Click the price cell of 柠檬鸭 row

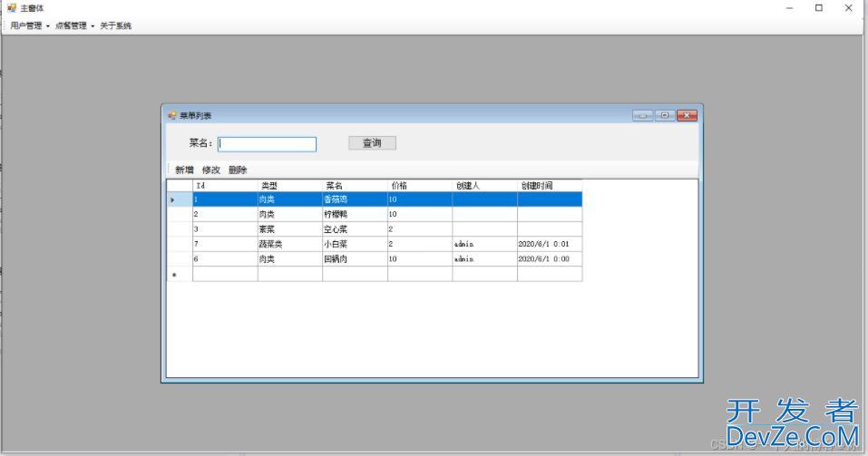pos(420,214)
